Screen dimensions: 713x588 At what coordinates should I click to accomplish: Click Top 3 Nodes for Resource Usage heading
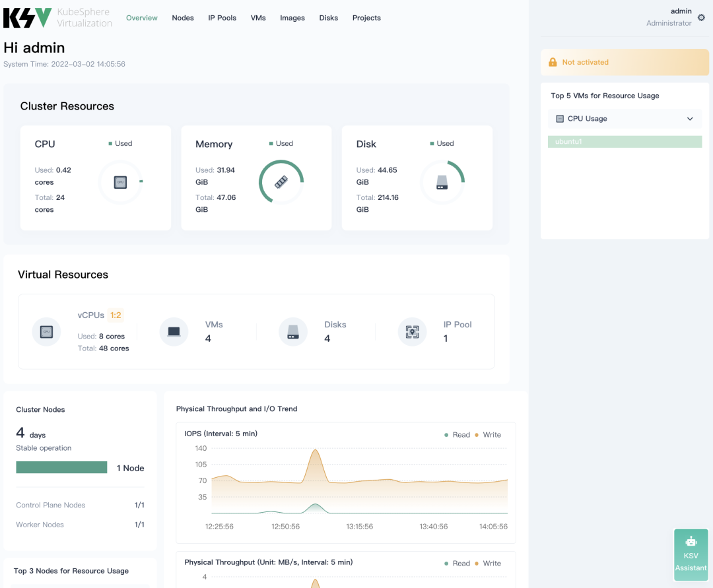(71, 571)
